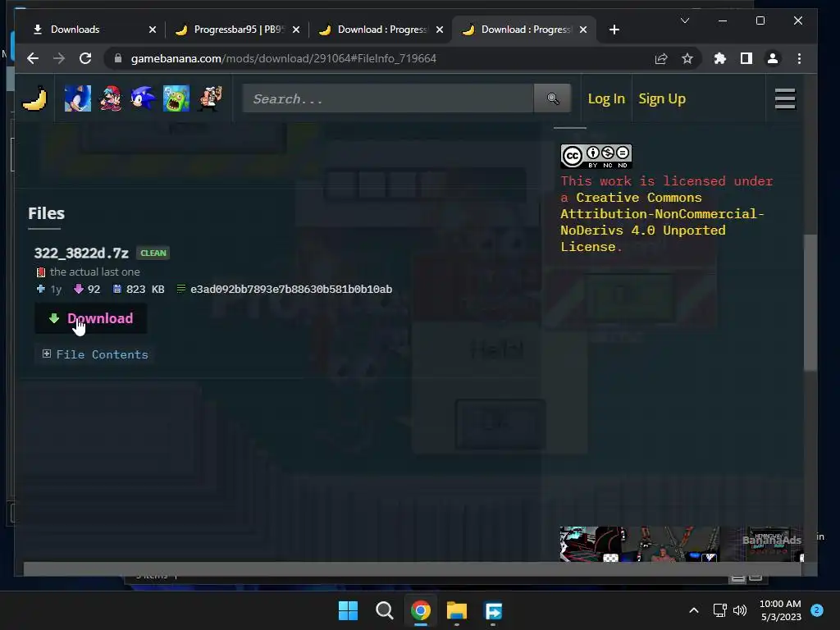840x630 pixels.
Task: Close the active Download : Progress tab
Action: click(583, 30)
